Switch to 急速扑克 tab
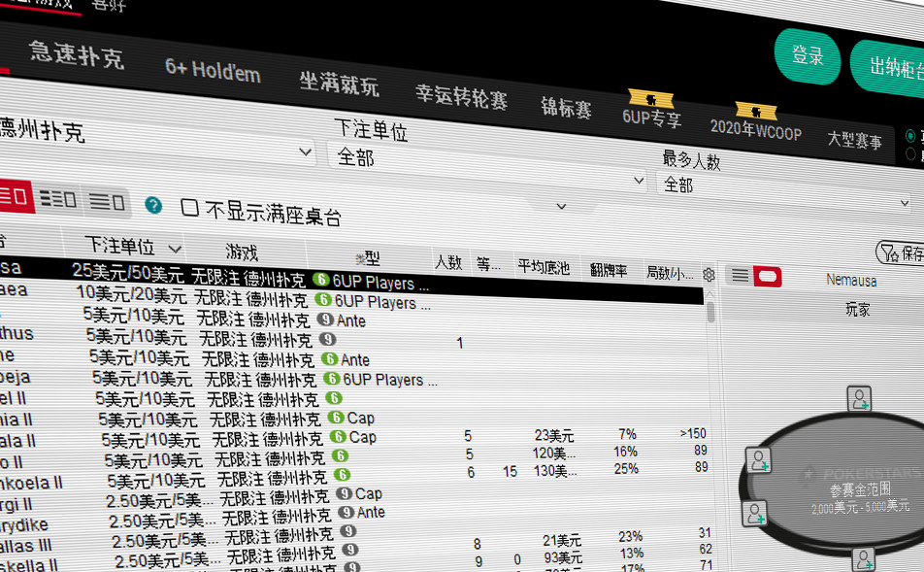The height and width of the screenshot is (572, 924). 77,54
